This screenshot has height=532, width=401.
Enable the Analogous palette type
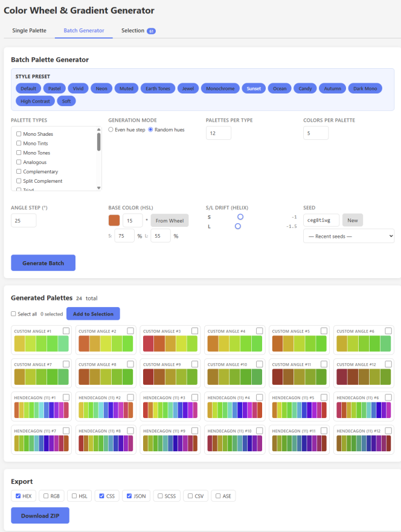tap(19, 162)
